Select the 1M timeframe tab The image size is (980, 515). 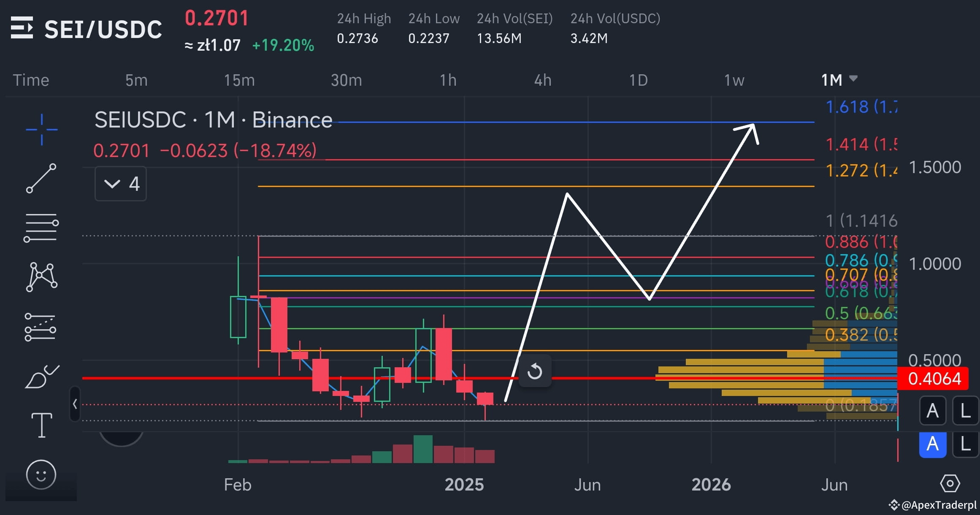[x=832, y=80]
